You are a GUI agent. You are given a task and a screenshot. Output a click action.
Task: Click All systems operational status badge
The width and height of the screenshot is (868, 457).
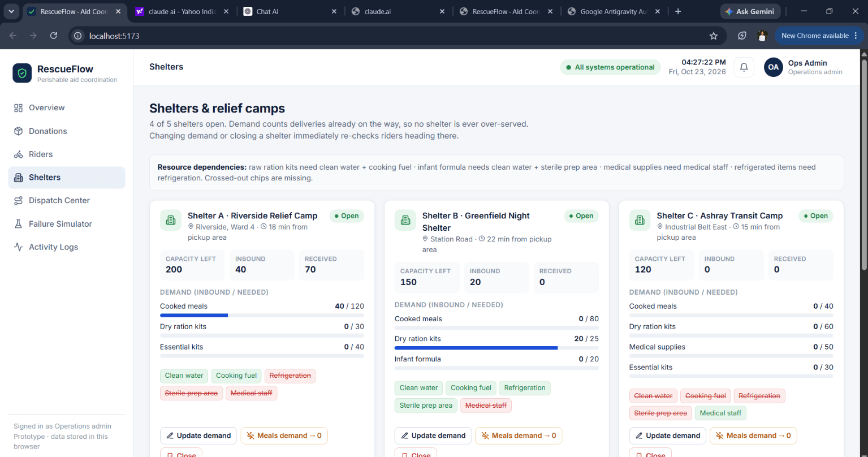tap(610, 67)
